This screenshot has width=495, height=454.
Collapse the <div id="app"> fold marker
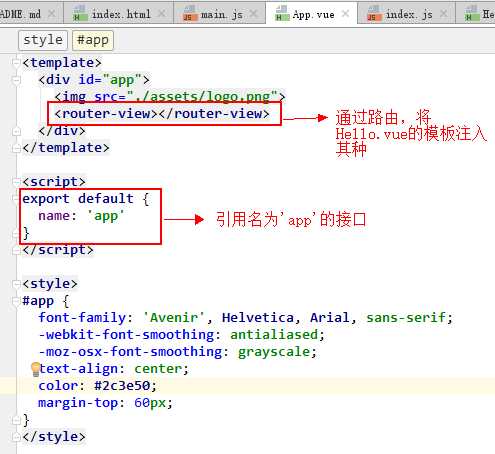16,80
